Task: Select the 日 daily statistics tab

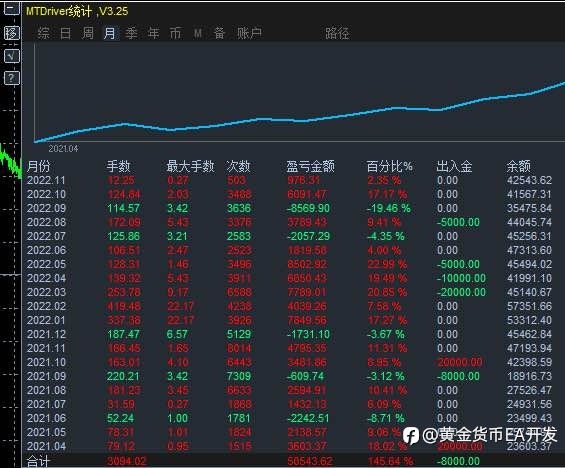Action: tap(65, 33)
